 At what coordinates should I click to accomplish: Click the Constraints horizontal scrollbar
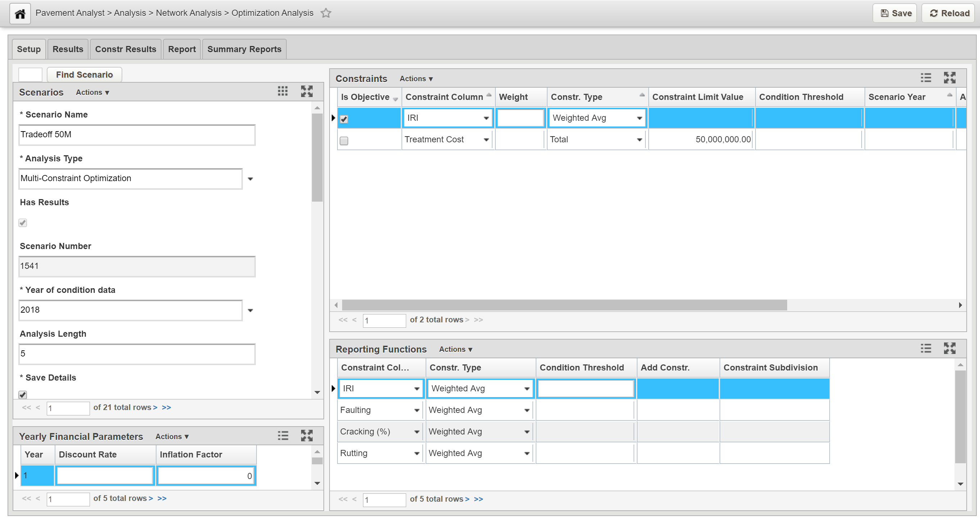tap(564, 305)
